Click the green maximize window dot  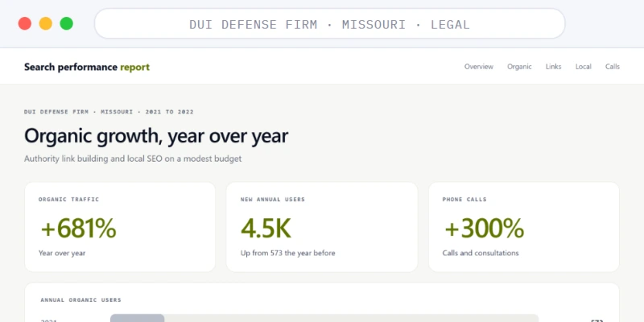click(67, 23)
